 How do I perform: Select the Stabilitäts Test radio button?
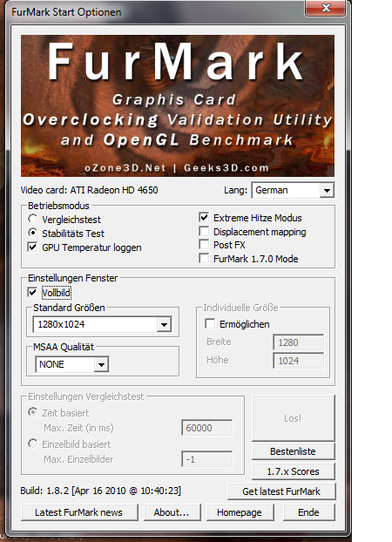pos(33,233)
